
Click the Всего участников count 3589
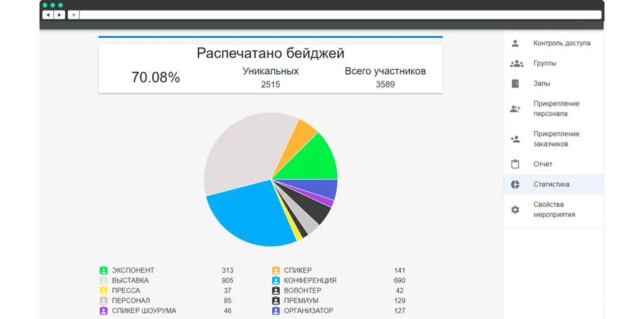pyautogui.click(x=385, y=85)
